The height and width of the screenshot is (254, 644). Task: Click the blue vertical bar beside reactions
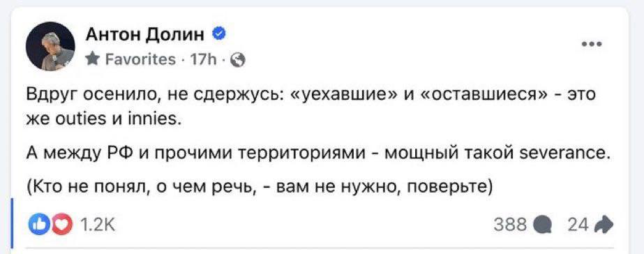tap(13, 223)
